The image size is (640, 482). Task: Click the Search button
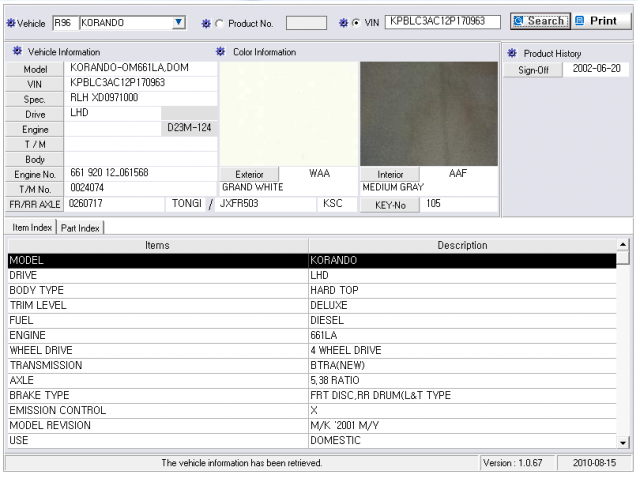pos(540,21)
